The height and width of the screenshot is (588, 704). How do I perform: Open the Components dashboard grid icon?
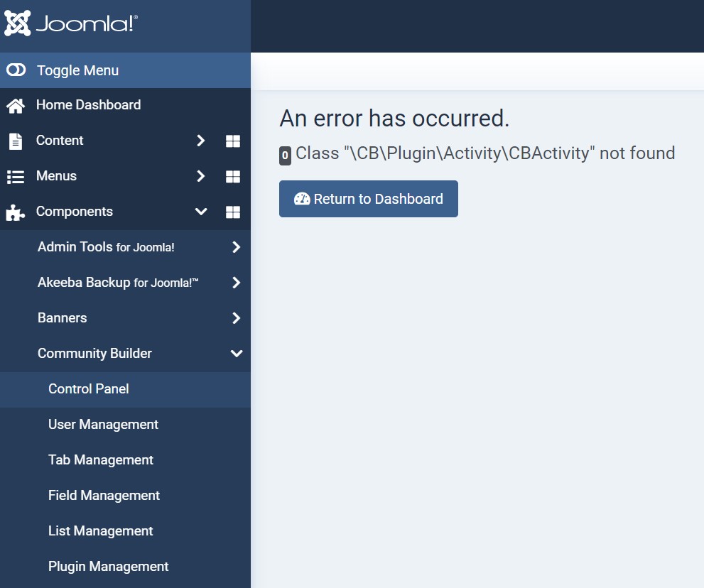click(x=232, y=212)
